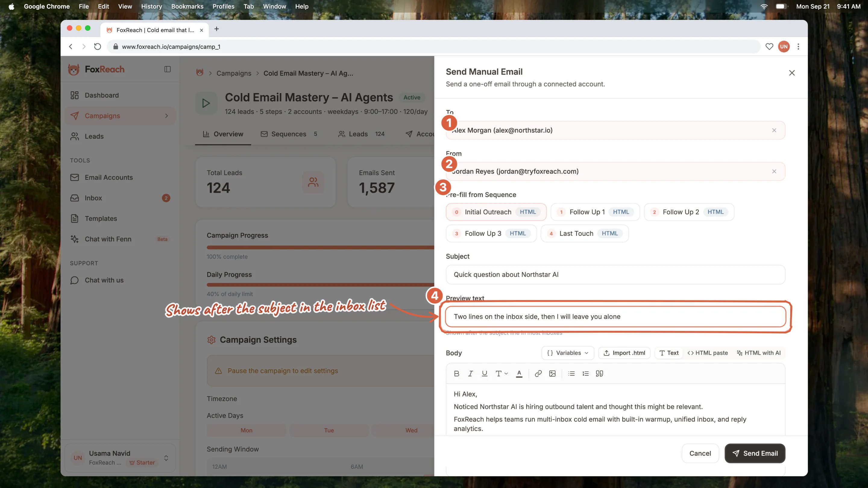Open the Apple menu

[11, 6]
